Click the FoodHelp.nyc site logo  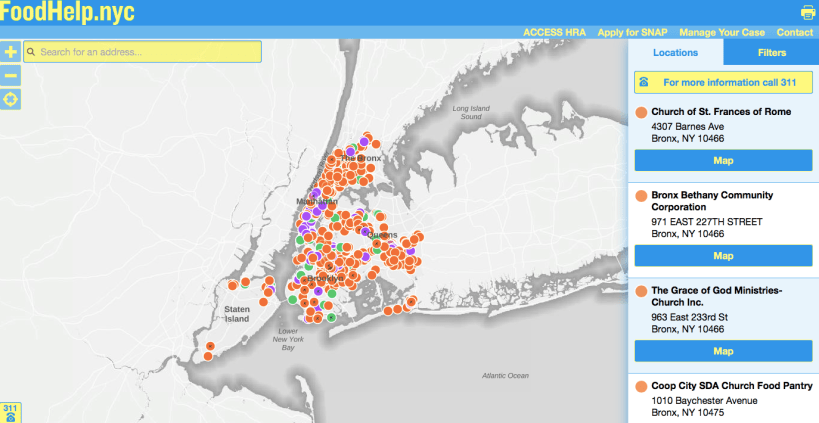pos(67,13)
